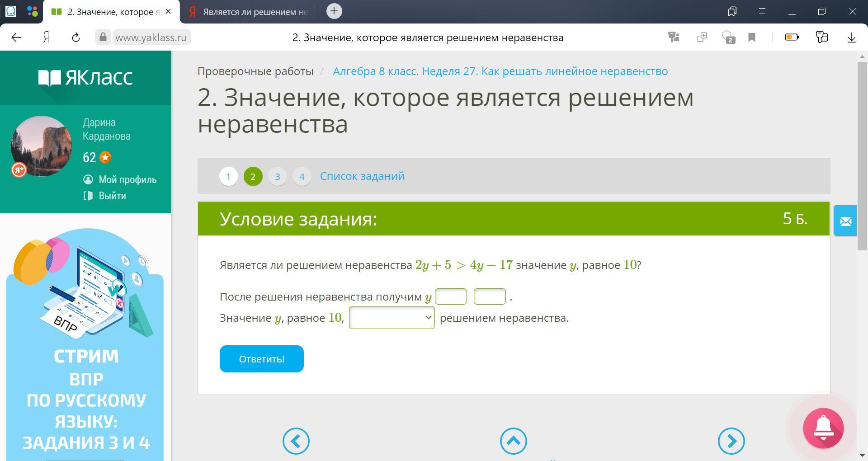Open 'Алгебра 8 класс. Неделя 27' breadcrumb link
The image size is (868, 461).
click(500, 71)
